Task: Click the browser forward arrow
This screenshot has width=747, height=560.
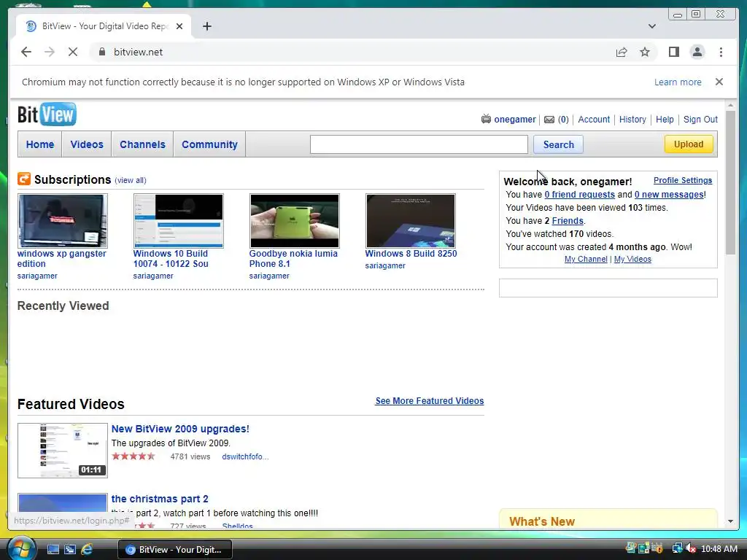Action: click(50, 52)
